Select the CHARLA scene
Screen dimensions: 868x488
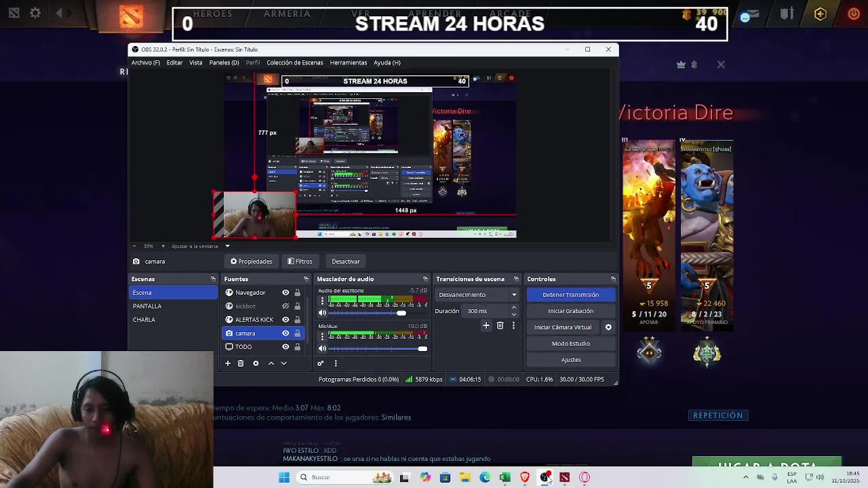(173, 320)
